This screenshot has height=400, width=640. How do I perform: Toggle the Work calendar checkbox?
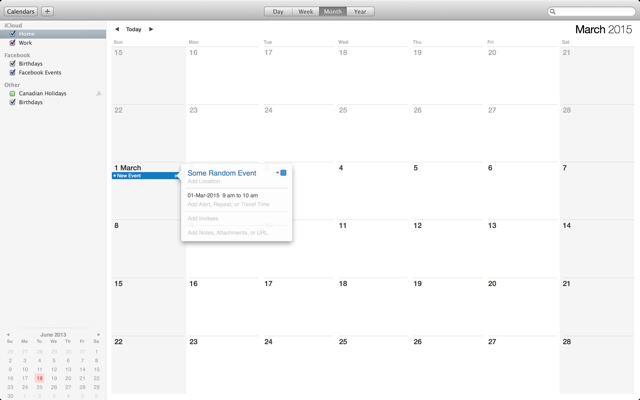(x=13, y=42)
